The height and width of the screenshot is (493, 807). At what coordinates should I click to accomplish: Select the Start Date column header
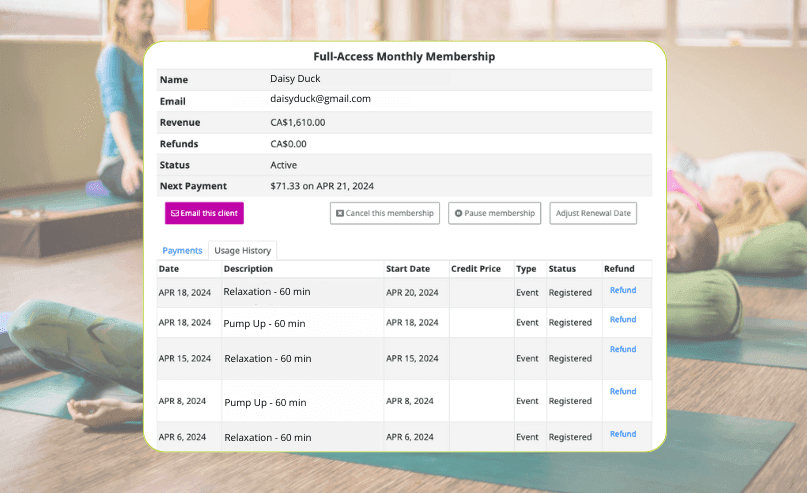pyautogui.click(x=408, y=269)
